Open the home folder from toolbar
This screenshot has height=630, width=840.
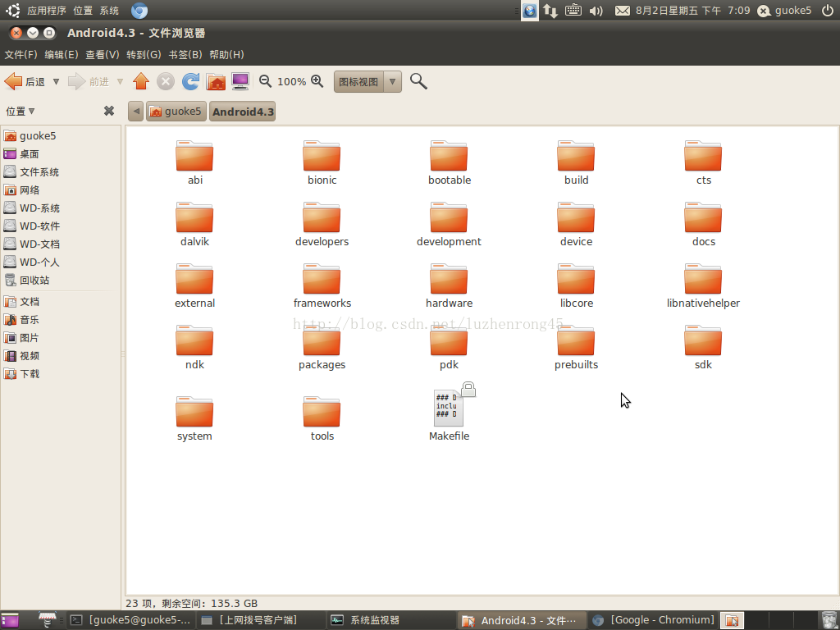point(216,81)
